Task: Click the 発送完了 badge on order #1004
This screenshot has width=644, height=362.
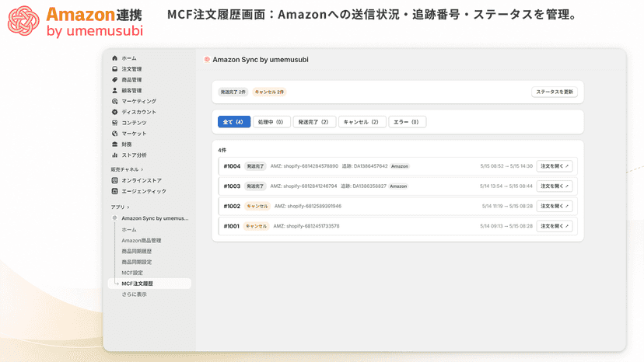Action: (255, 166)
